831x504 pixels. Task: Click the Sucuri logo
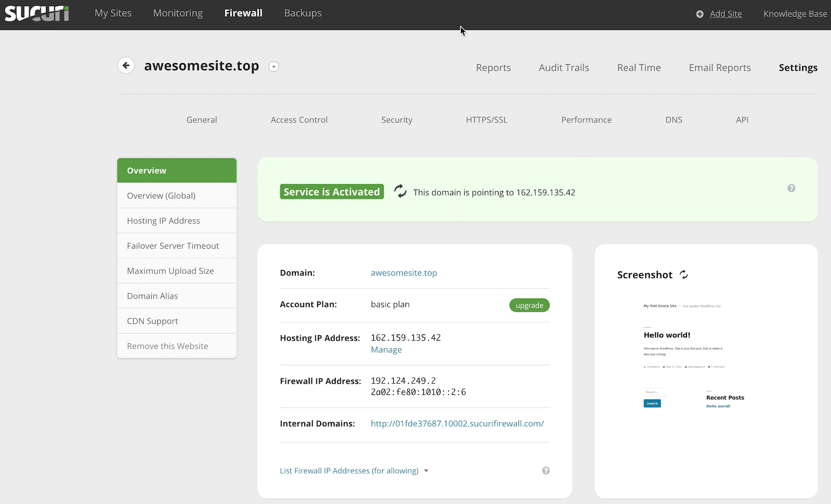[x=37, y=14]
